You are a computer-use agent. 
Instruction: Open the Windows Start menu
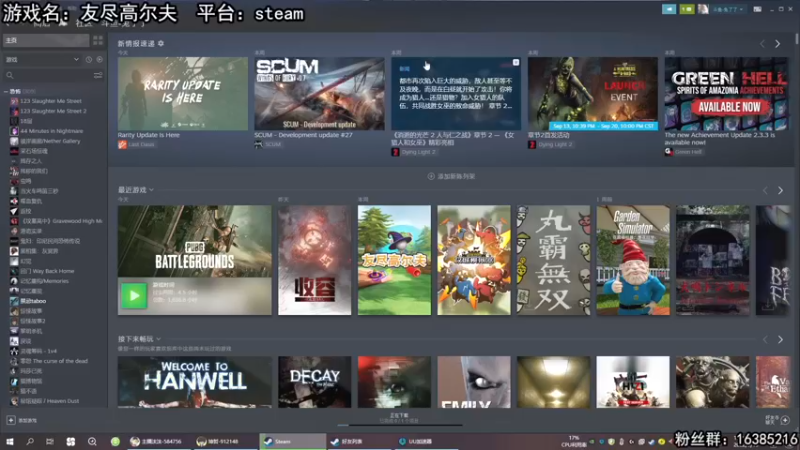pyautogui.click(x=10, y=441)
